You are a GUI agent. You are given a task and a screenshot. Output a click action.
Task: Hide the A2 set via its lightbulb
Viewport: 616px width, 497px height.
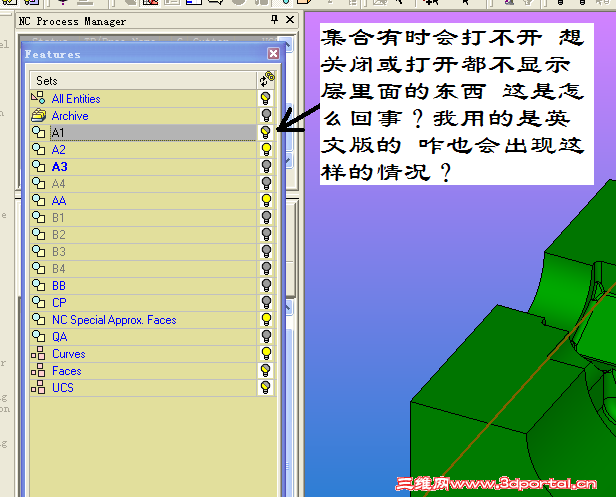(266, 149)
